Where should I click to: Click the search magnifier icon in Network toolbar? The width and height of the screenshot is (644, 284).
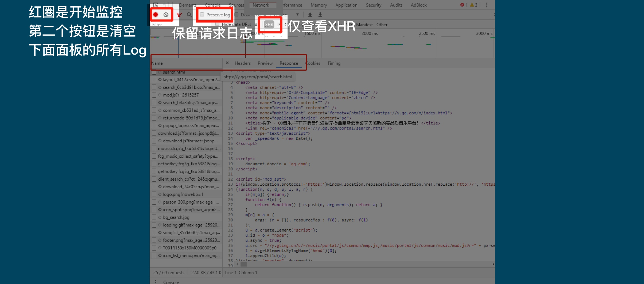click(x=189, y=15)
